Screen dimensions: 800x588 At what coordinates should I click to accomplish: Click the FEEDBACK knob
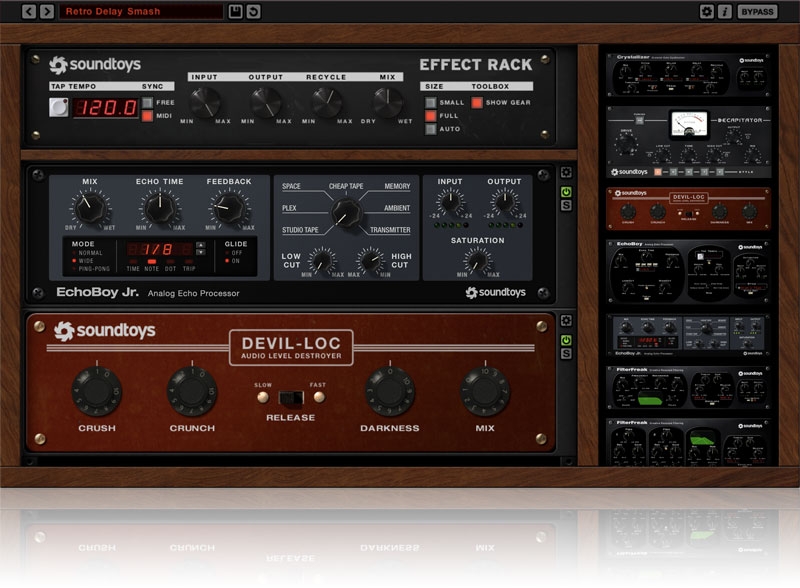point(229,208)
